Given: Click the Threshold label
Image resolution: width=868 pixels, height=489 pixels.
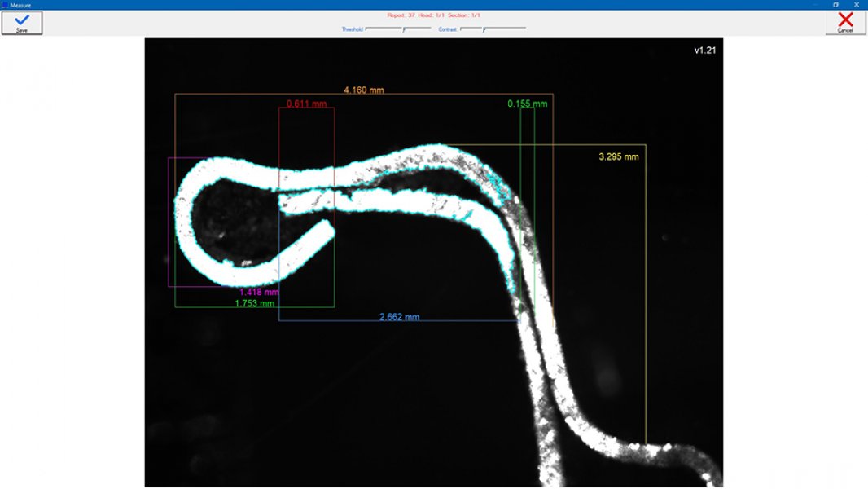Looking at the screenshot, I should pyautogui.click(x=352, y=29).
